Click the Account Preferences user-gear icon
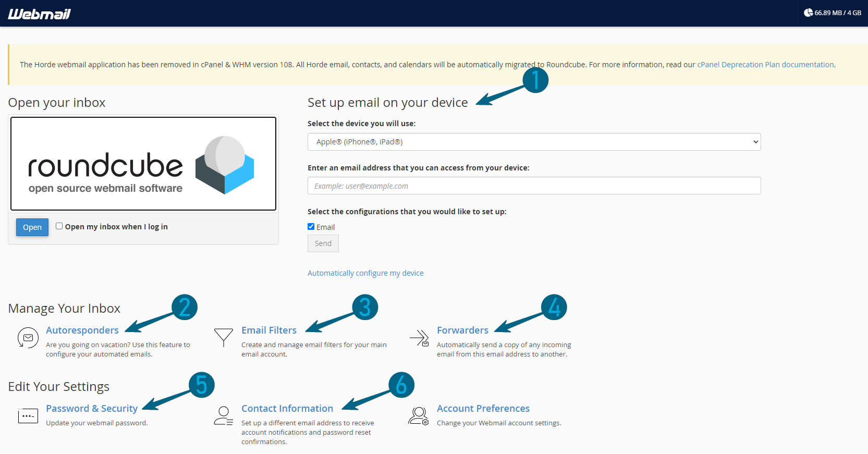868x454 pixels. pos(419,416)
